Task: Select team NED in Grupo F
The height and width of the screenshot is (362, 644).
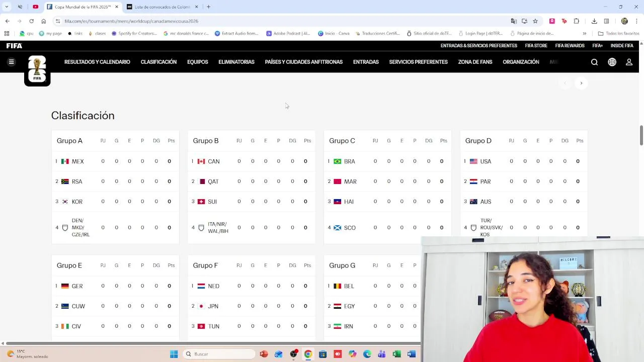Action: [214, 286]
